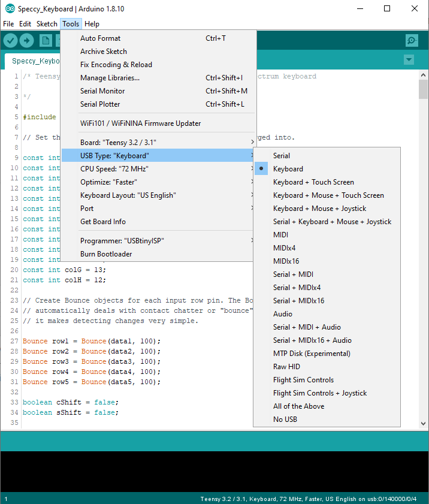Open WiFi101 / WiFiNINA Firmware Updater
The image size is (429, 504).
(159, 123)
